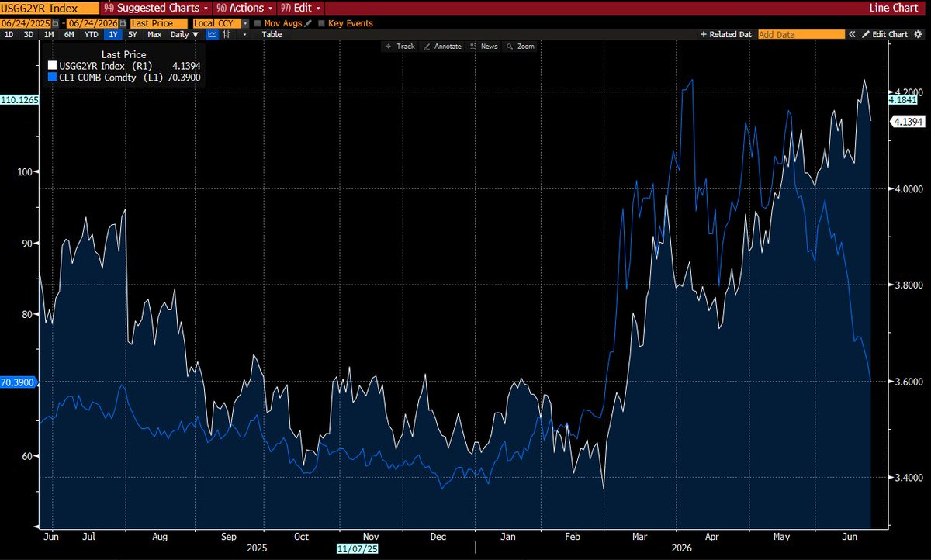
Task: Switch to the 3D time range
Action: coord(29,34)
